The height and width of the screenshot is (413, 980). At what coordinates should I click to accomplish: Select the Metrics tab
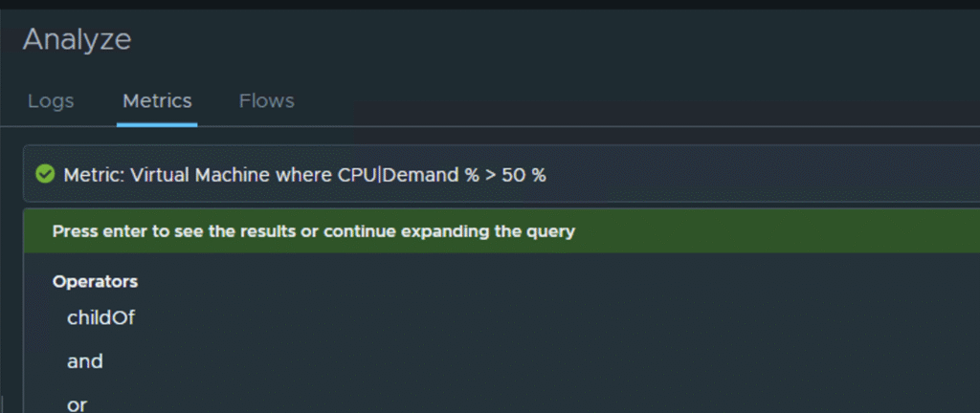[x=157, y=100]
